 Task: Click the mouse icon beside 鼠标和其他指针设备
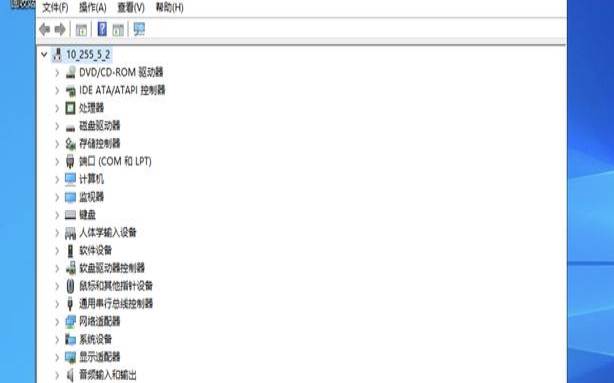tap(70, 286)
